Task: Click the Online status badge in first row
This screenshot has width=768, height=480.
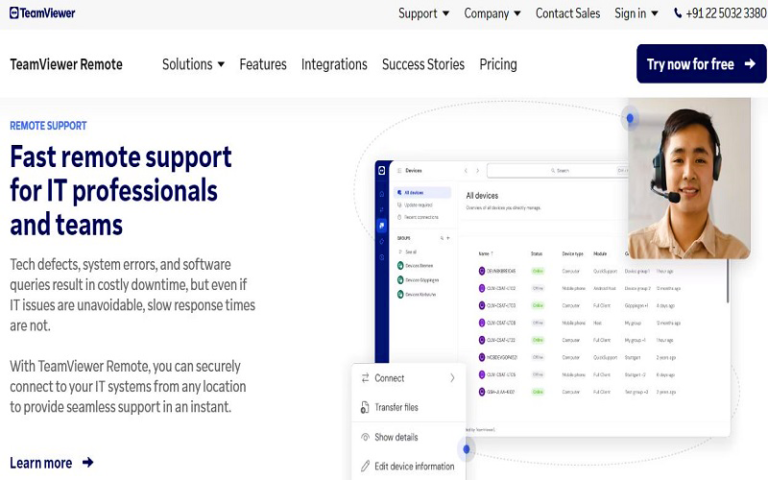Action: pos(538,271)
